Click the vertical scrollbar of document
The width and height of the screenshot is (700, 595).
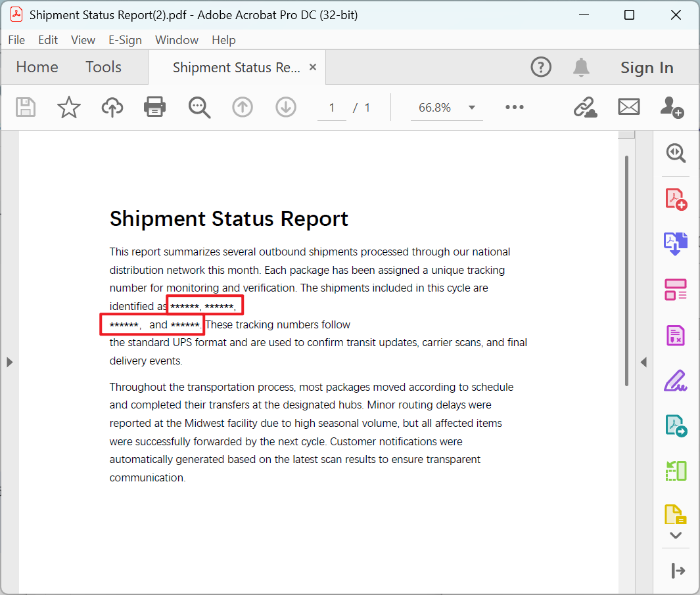(626, 269)
